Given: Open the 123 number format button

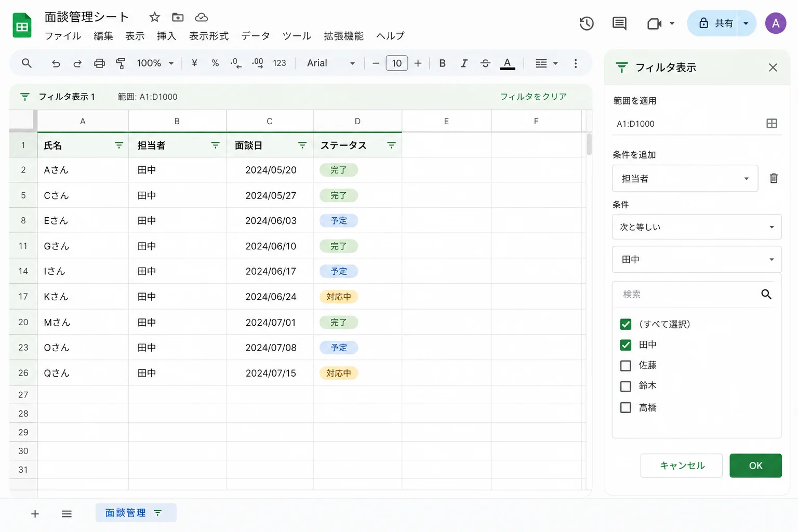Looking at the screenshot, I should click(x=280, y=63).
